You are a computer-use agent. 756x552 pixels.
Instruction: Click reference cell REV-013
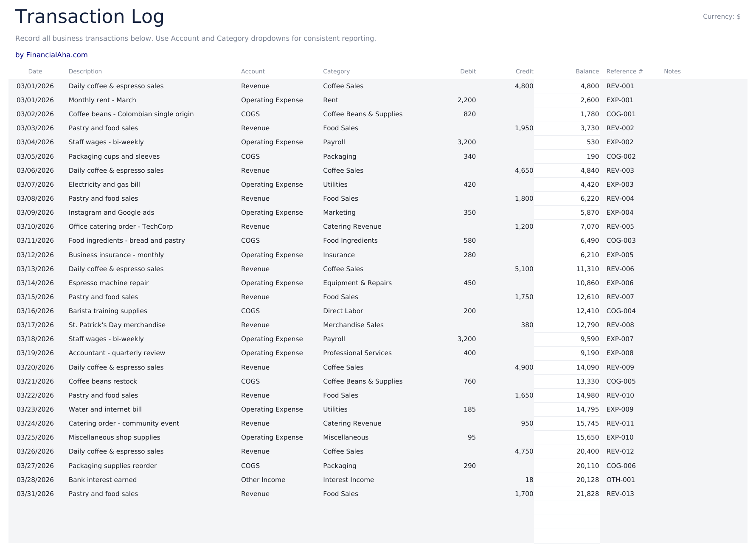click(x=620, y=494)
